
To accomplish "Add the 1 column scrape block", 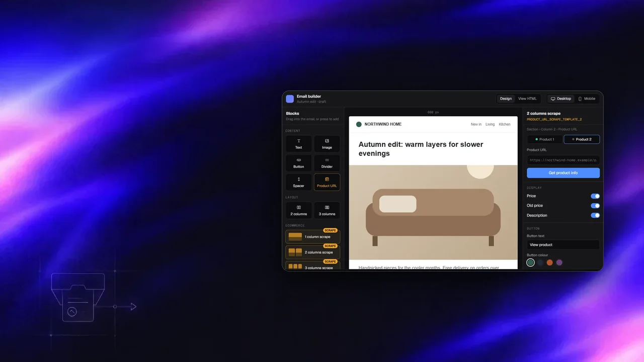I will pyautogui.click(x=313, y=236).
